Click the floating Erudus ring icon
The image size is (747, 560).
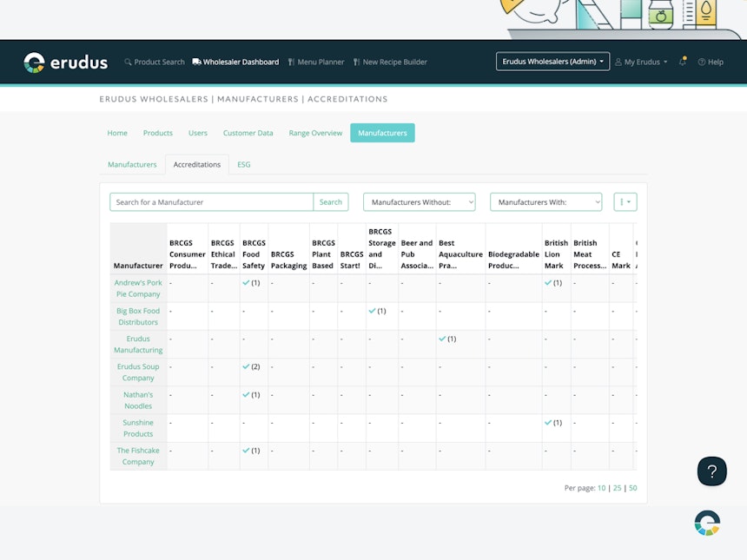707,523
